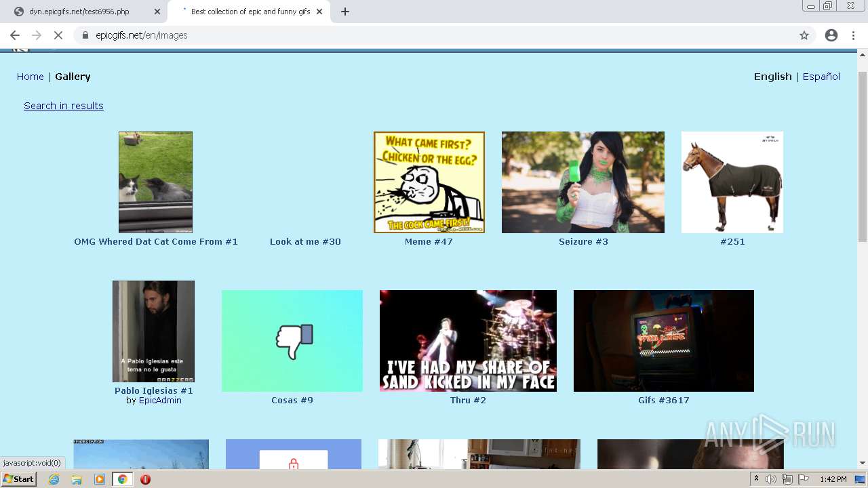Screen dimensions: 868x488
Task: Close the Best collection of gifs tab
Action: click(x=319, y=12)
